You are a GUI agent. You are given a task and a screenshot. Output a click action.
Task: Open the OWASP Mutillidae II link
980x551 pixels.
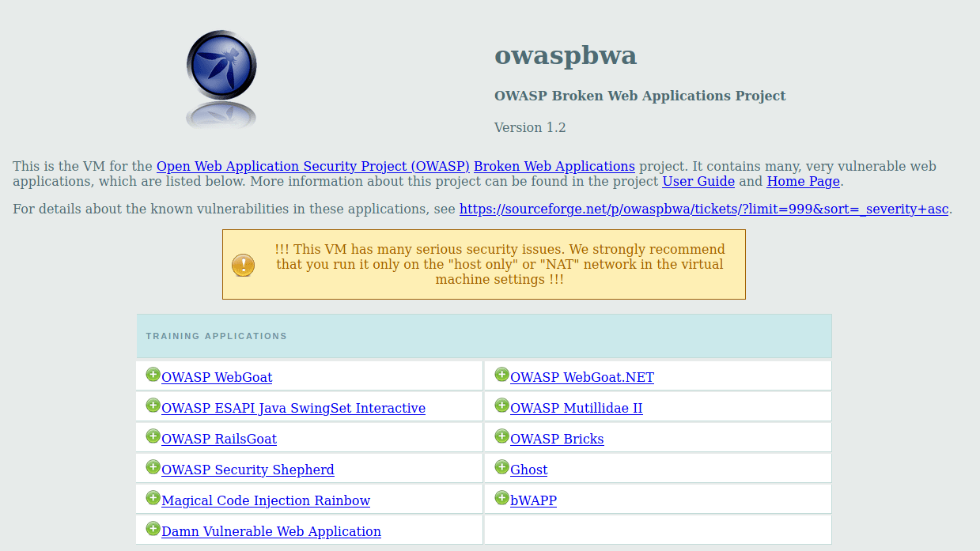(x=577, y=408)
